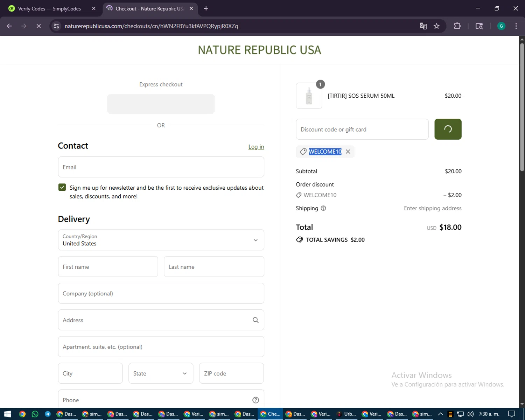525x420 pixels.
Task: Open the network tray icon
Action: click(x=460, y=414)
